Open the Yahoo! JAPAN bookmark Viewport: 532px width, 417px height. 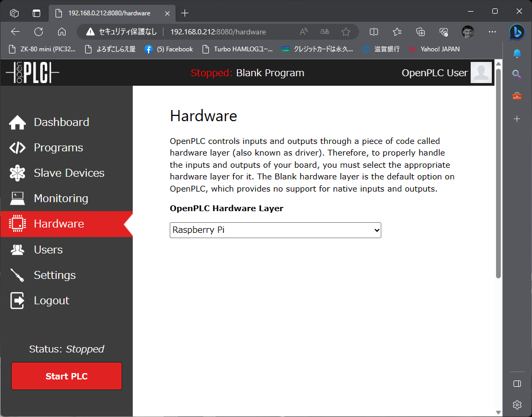click(434, 49)
